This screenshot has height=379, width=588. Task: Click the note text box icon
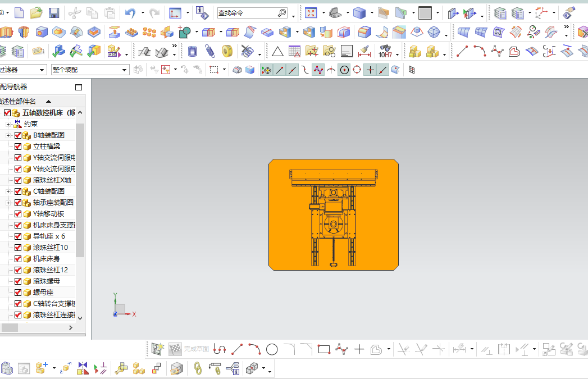pos(347,51)
